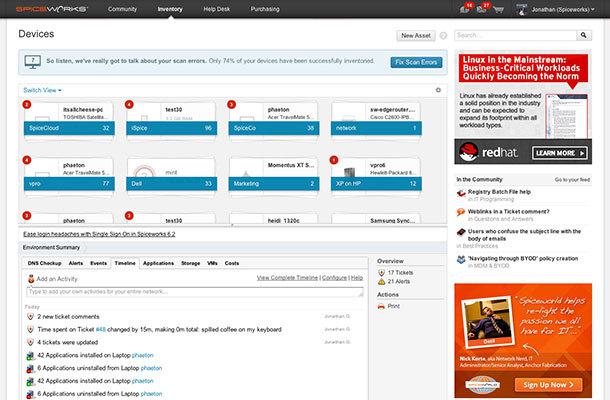Click red alert badge on itsallcheese-pc card
Image resolution: width=610 pixels, height=400 pixels.
coord(26,104)
